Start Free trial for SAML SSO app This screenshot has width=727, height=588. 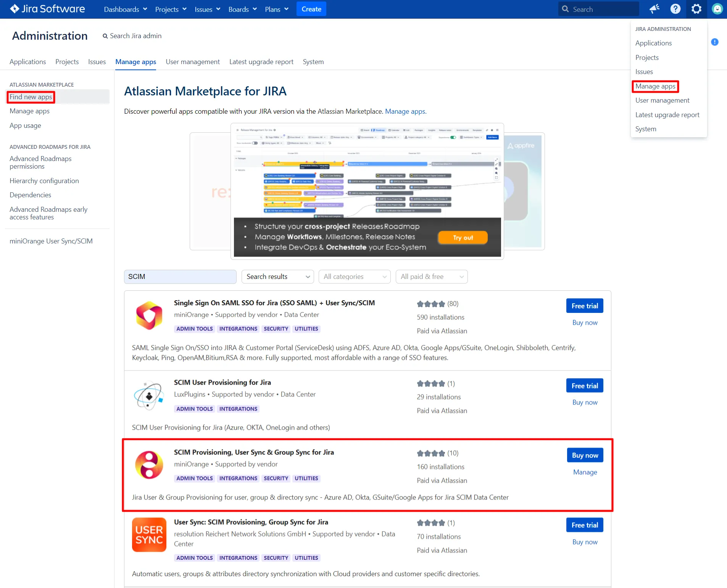[x=585, y=306]
